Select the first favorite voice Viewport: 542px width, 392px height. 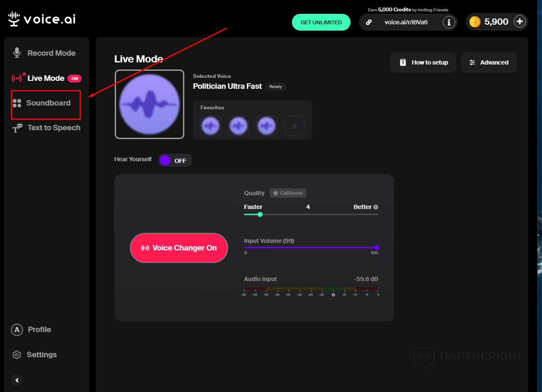210,126
